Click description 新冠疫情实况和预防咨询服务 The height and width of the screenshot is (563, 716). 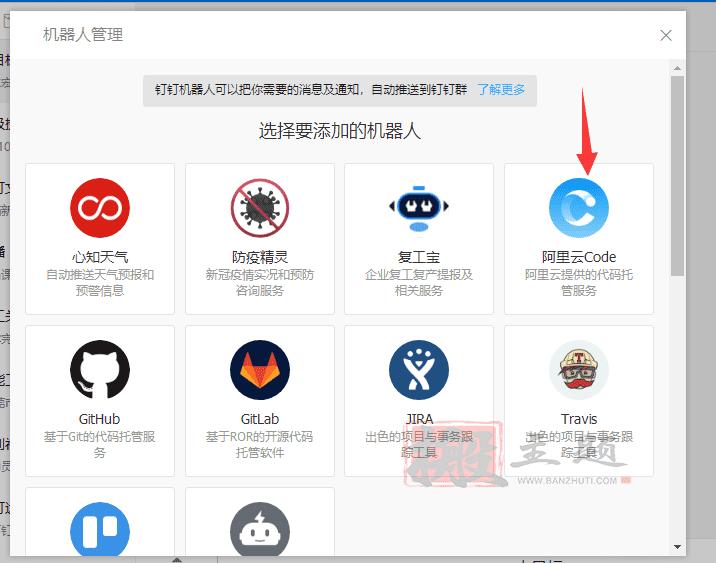[x=260, y=283]
